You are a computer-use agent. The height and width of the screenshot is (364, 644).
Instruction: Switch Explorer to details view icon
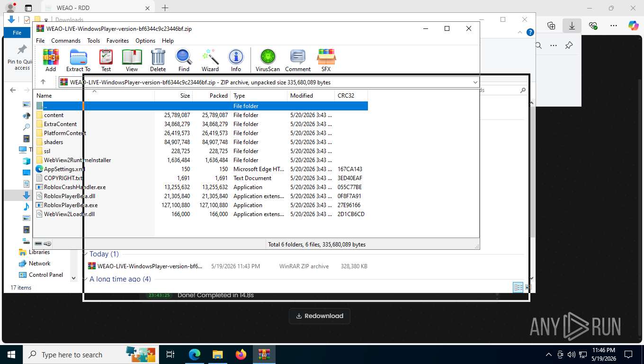pos(519,287)
